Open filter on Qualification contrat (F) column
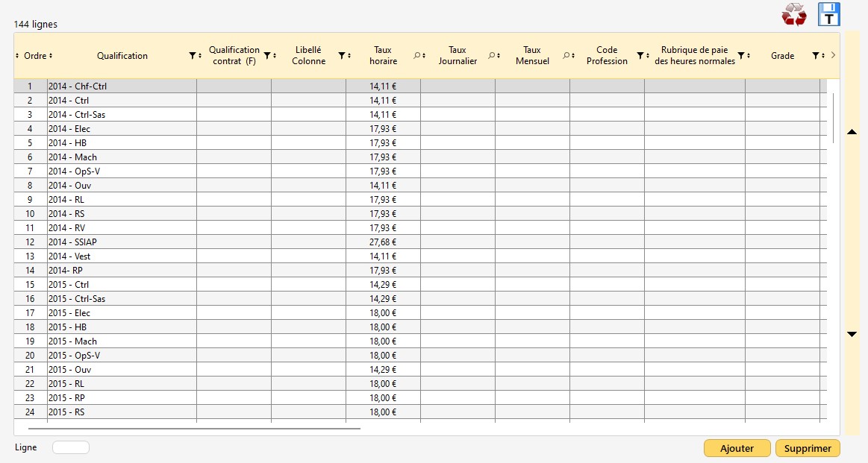The height and width of the screenshot is (463, 868). click(x=266, y=56)
